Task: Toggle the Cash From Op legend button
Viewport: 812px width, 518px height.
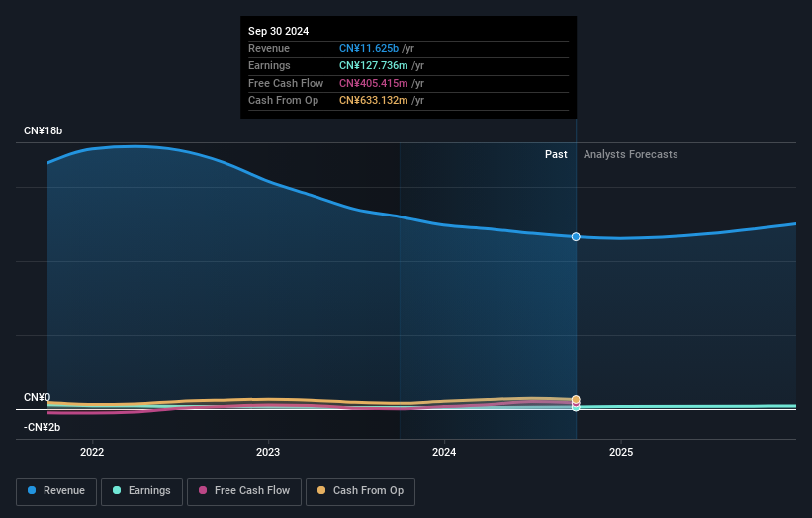Action: click(360, 491)
